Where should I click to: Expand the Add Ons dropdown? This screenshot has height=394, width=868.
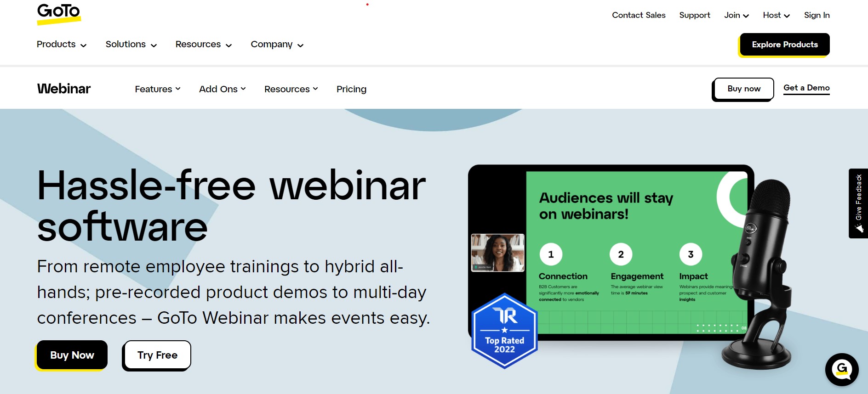tap(223, 89)
